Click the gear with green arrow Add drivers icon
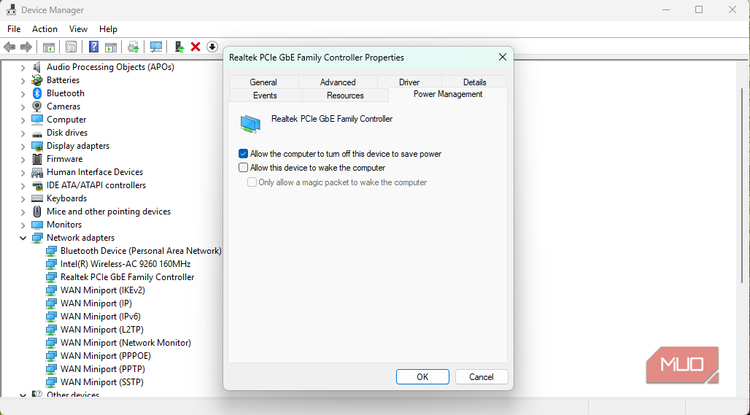This screenshot has height=415, width=750. tap(133, 47)
